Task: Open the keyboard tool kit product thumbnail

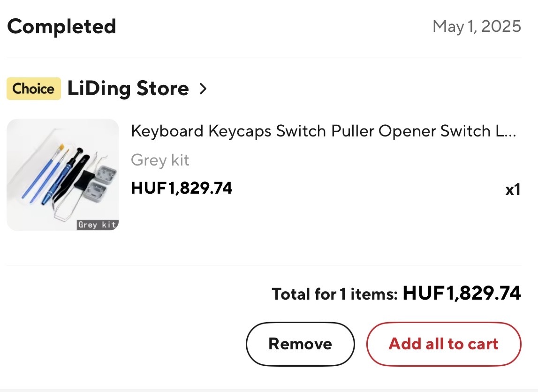Action: [x=63, y=175]
